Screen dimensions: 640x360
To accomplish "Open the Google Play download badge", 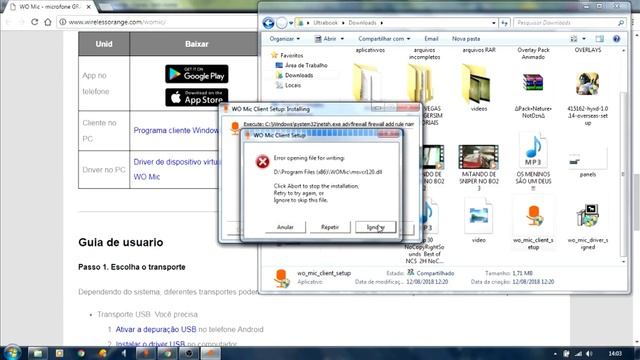I will point(197,74).
